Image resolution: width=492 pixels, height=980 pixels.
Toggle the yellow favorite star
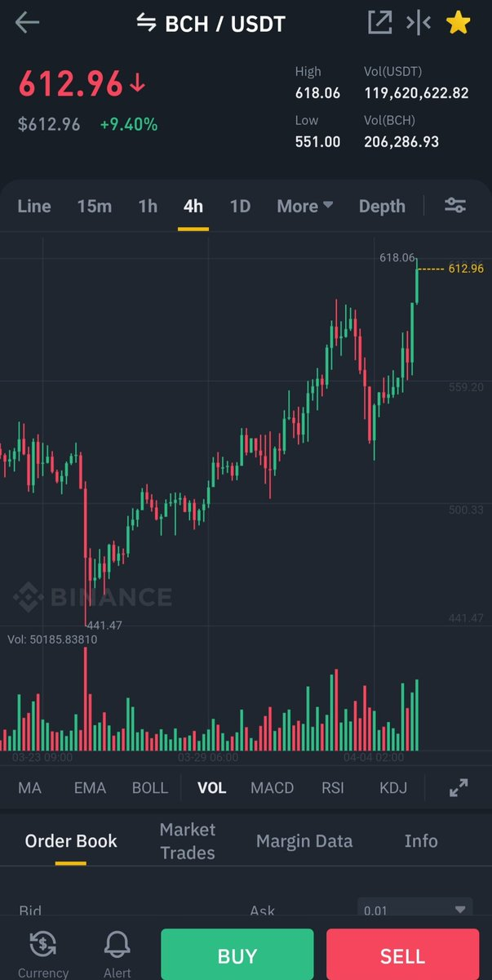pyautogui.click(x=459, y=23)
